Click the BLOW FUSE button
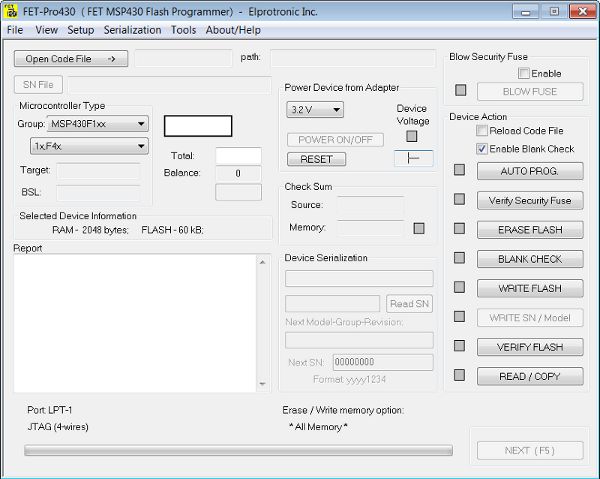This screenshot has height=479, width=600. [x=530, y=91]
